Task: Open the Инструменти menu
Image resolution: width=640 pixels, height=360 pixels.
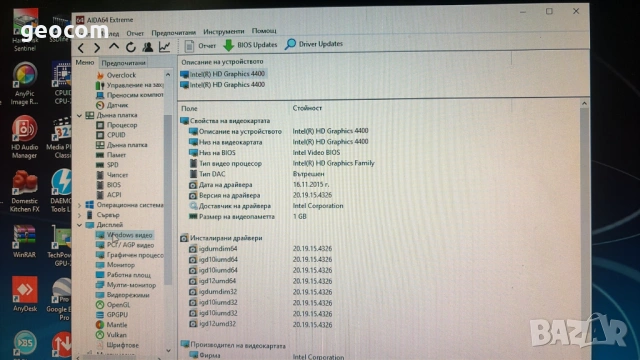Action: point(224,31)
